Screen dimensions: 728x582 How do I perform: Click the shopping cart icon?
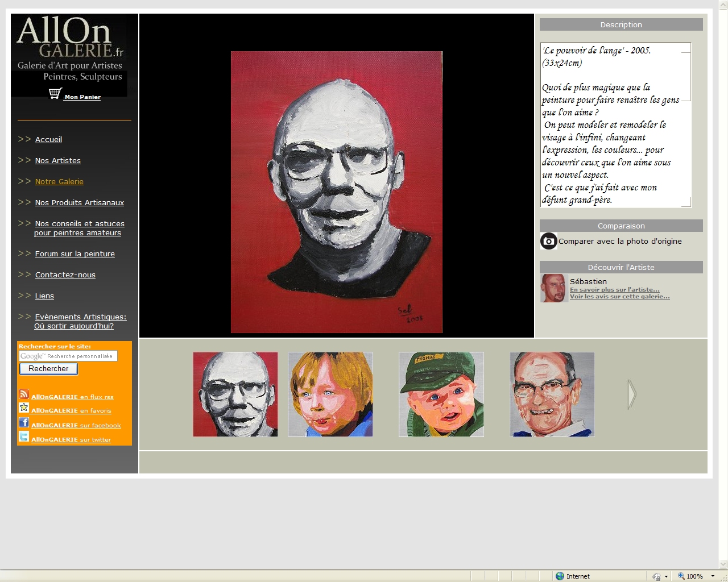(x=55, y=94)
